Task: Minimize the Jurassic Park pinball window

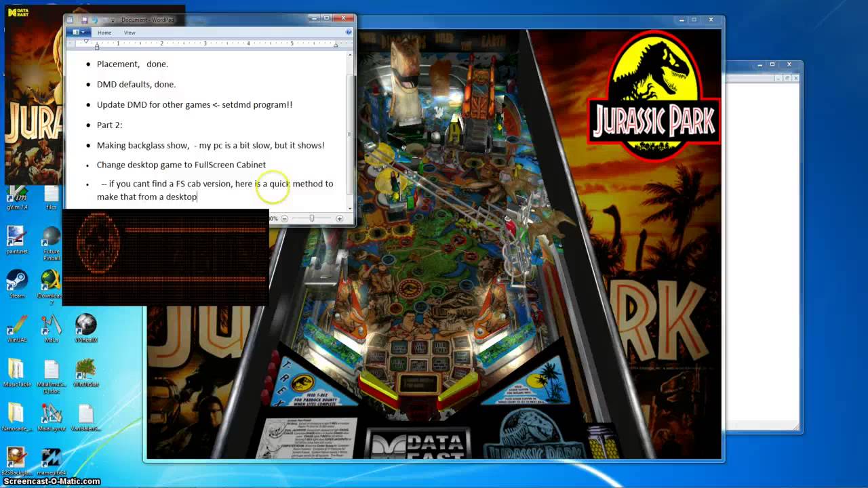Action: point(682,20)
